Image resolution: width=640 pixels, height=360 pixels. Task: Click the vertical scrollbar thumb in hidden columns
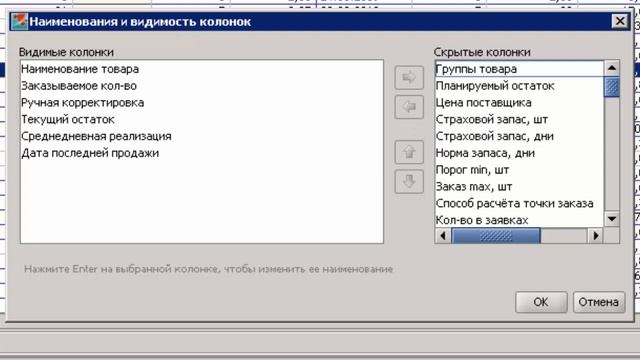(612, 87)
